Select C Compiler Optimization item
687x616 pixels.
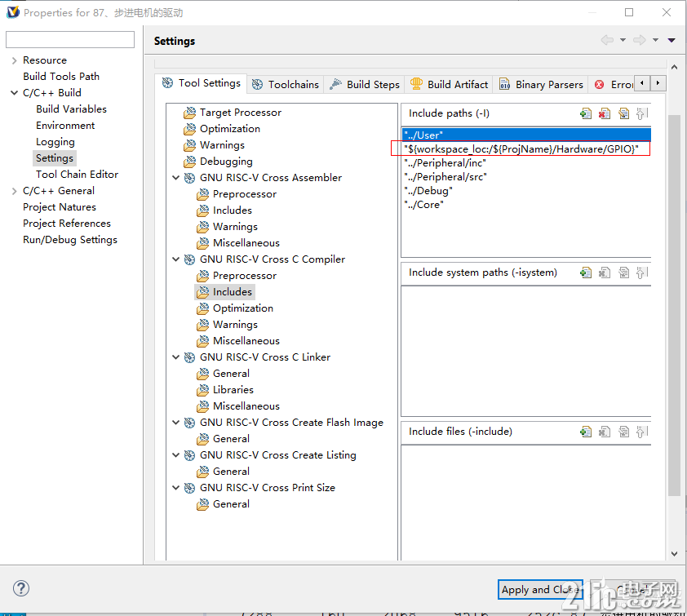[242, 308]
